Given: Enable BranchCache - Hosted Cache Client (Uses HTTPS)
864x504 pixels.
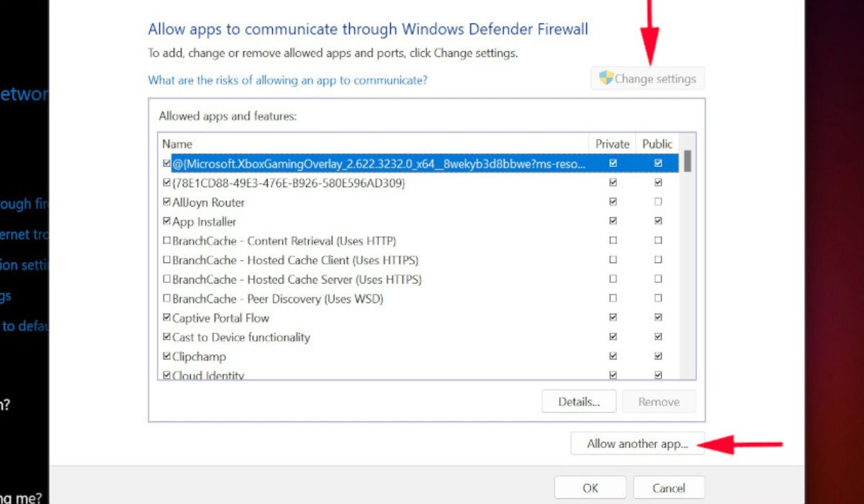Looking at the screenshot, I should (x=168, y=259).
